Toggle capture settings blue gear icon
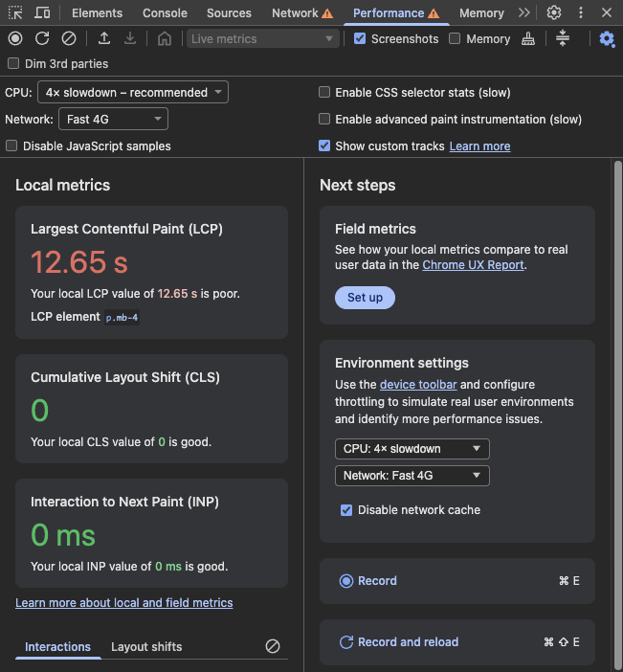Image resolution: width=623 pixels, height=672 pixels. pyautogui.click(x=607, y=39)
